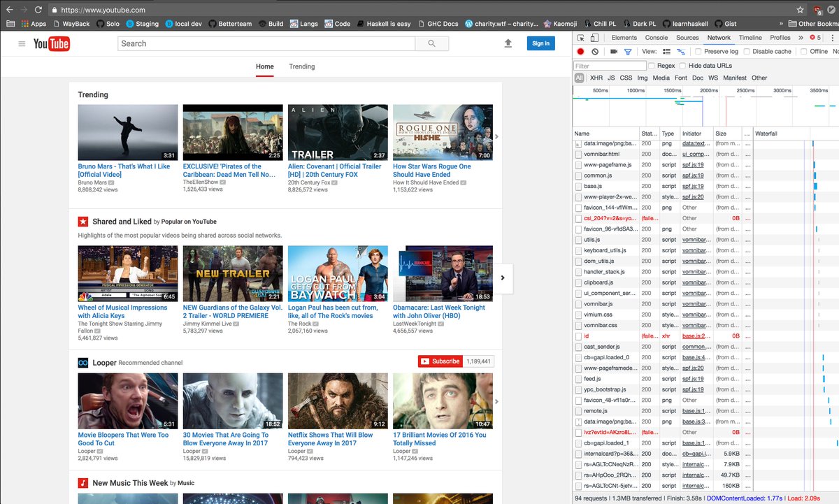Select the All filter type toggle
839x504 pixels.
click(x=580, y=78)
